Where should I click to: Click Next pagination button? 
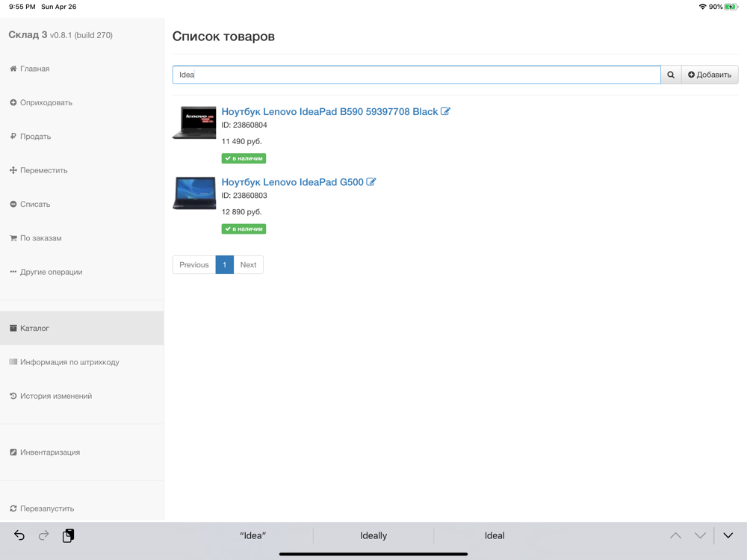point(248,265)
